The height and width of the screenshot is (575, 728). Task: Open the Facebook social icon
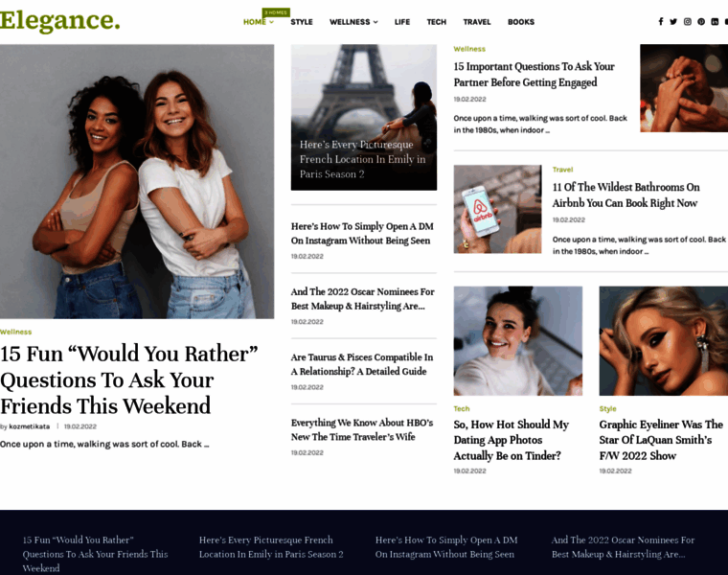tap(660, 21)
